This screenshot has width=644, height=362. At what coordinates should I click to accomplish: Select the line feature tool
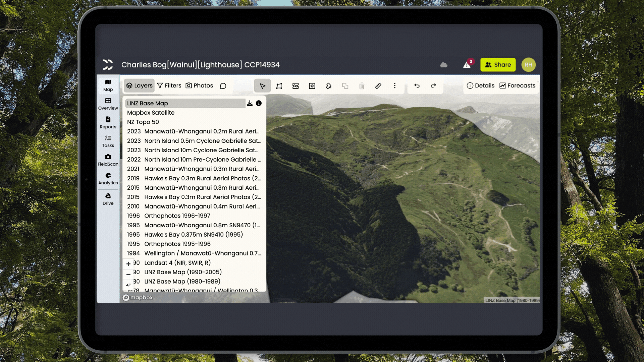296,86
